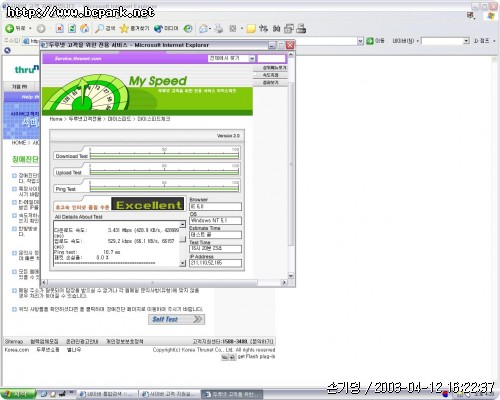Open the Back button history dropdown arrow

[30, 29]
